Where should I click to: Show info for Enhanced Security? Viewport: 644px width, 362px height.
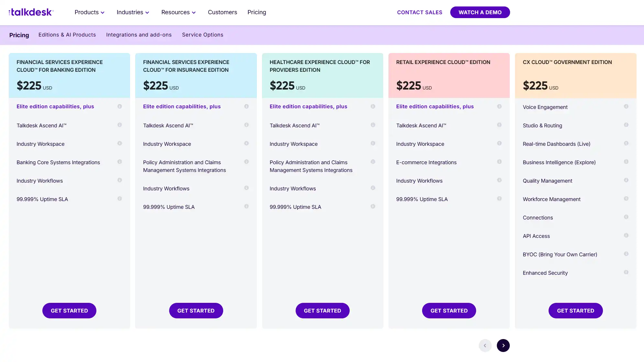click(x=626, y=272)
